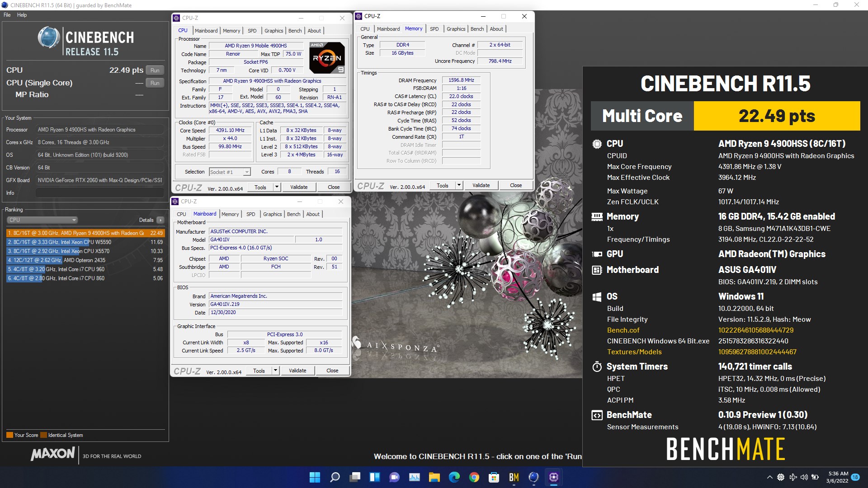Open Tools dropdown arrow in CPU tab window
Image resolution: width=868 pixels, height=488 pixels.
(277, 187)
